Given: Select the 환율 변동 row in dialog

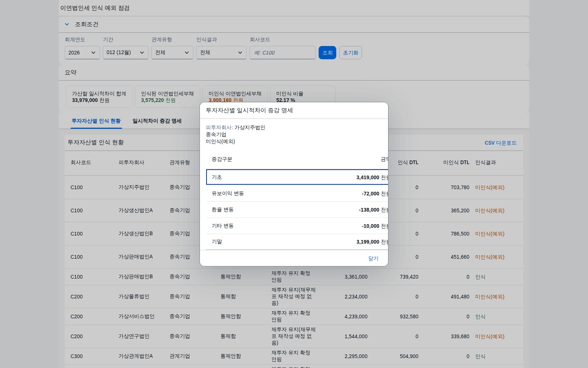Looking at the screenshot, I should click(297, 210).
